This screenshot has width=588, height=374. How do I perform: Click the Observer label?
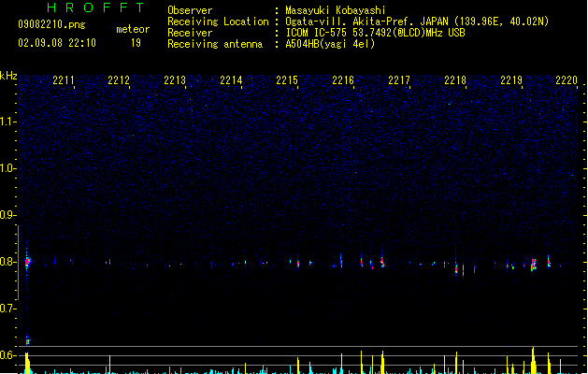(190, 10)
